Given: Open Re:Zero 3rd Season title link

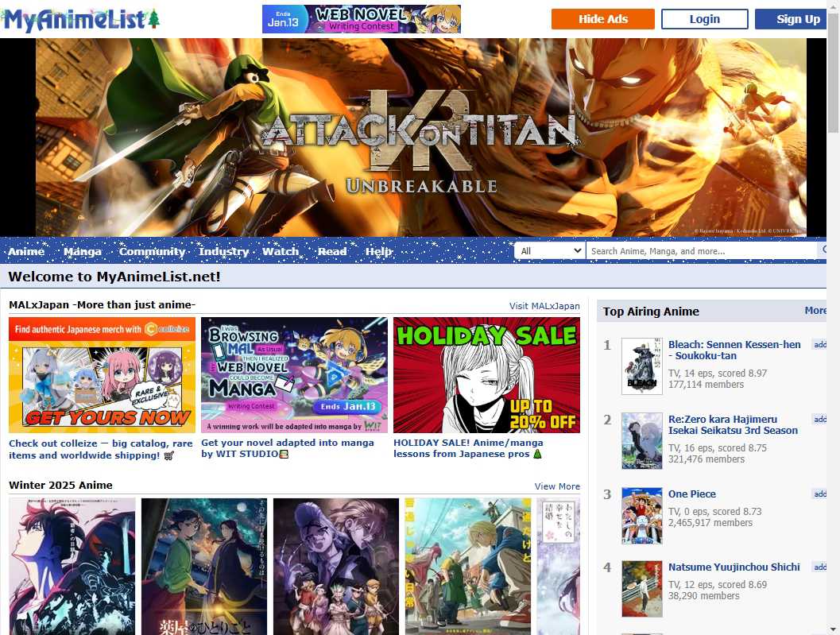Looking at the screenshot, I should [733, 424].
